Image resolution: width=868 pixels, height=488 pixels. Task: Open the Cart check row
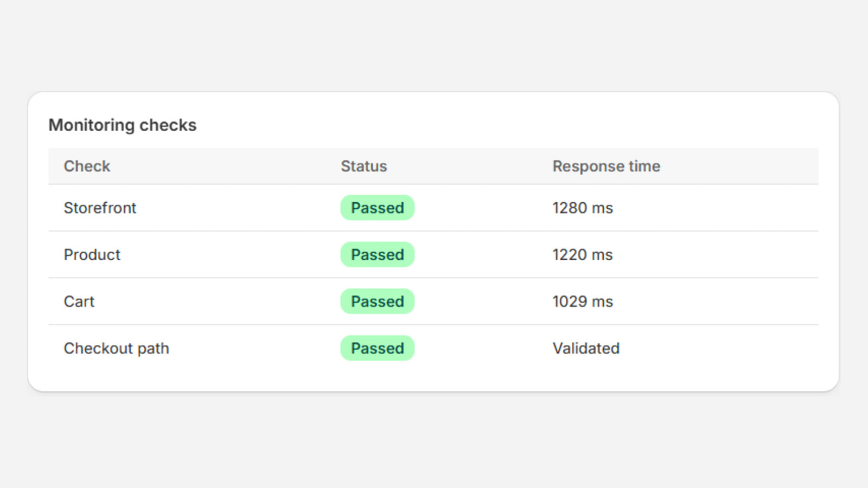tap(433, 301)
